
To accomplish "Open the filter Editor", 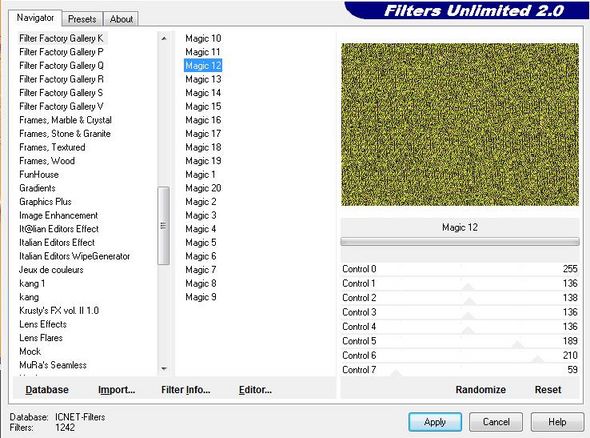I will pyautogui.click(x=255, y=390).
